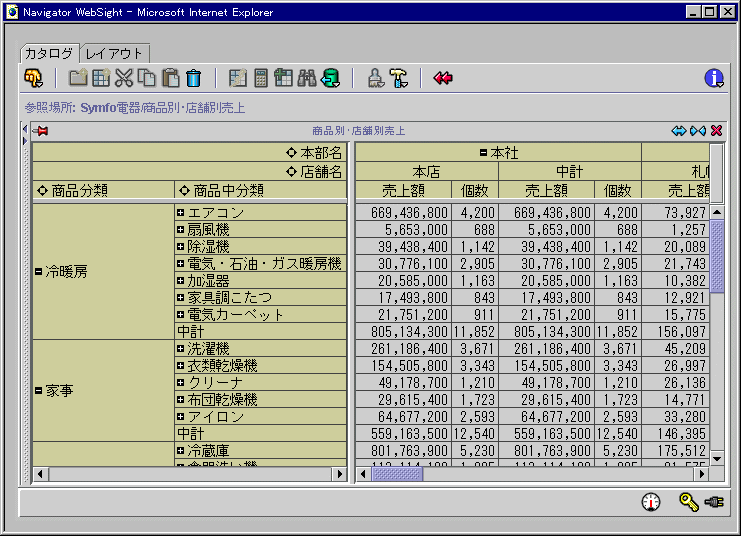Collapse the 冷暖房 category group
Screen dimensions: 741x536
pos(39,272)
